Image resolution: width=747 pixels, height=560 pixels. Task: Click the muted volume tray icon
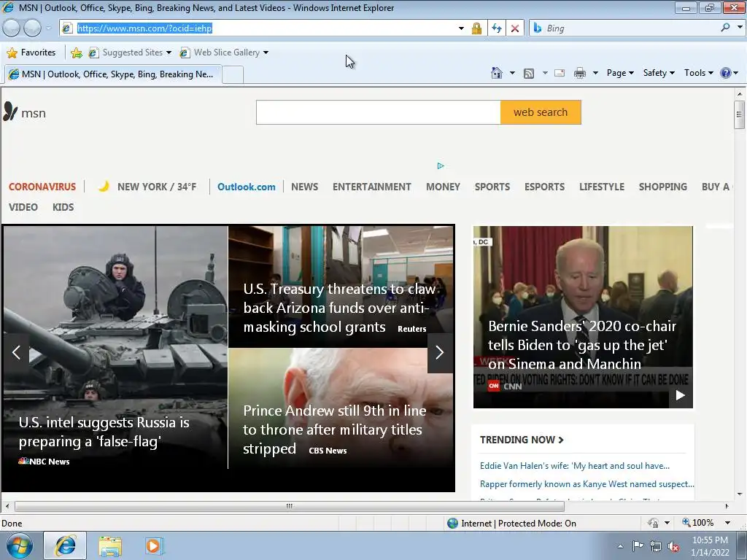(x=673, y=547)
